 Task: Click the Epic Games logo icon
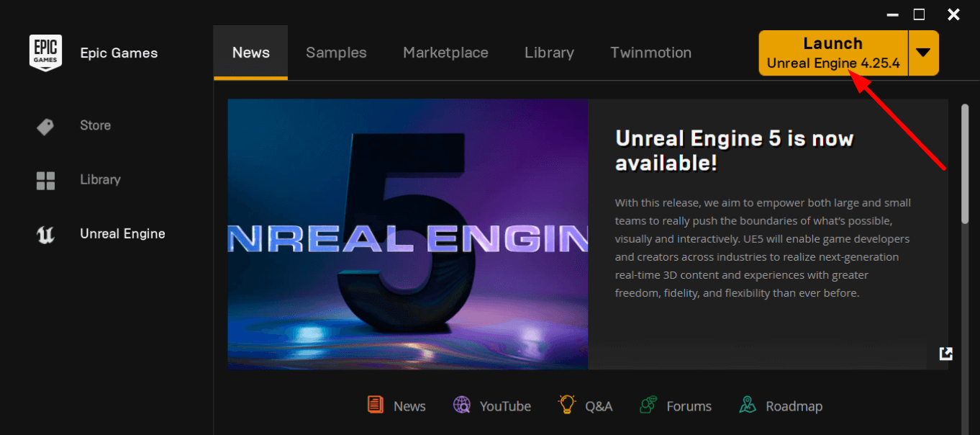pos(45,53)
